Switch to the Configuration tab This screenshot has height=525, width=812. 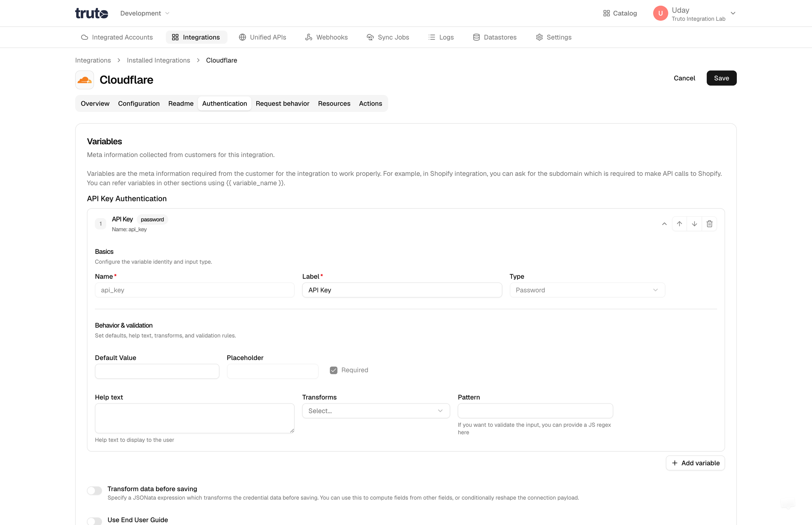(x=139, y=104)
